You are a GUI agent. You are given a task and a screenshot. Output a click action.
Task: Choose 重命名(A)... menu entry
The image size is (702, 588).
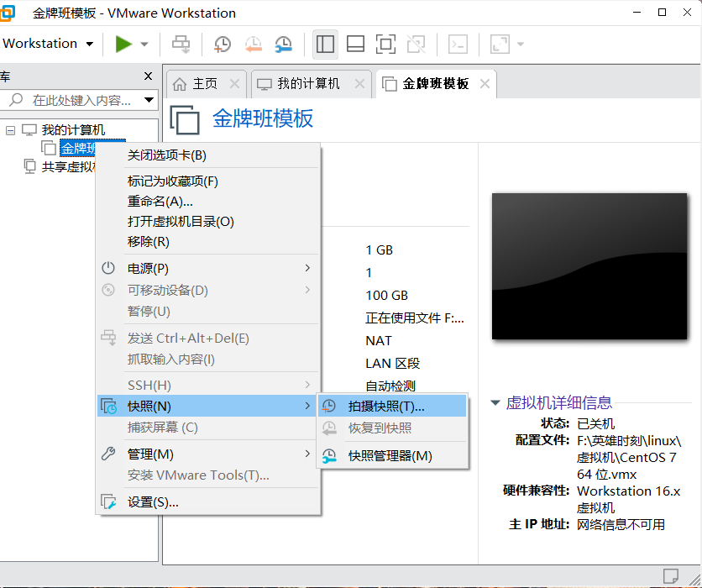(x=208, y=202)
